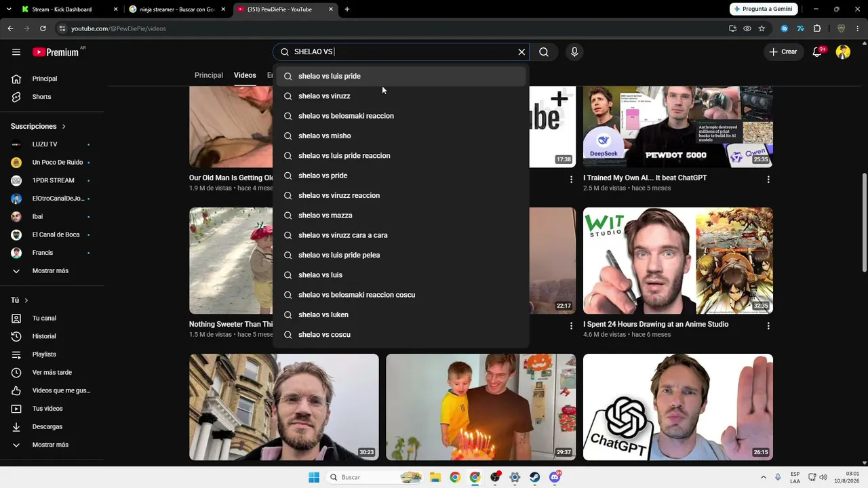
Task: Open the Crear menu
Action: click(783, 52)
